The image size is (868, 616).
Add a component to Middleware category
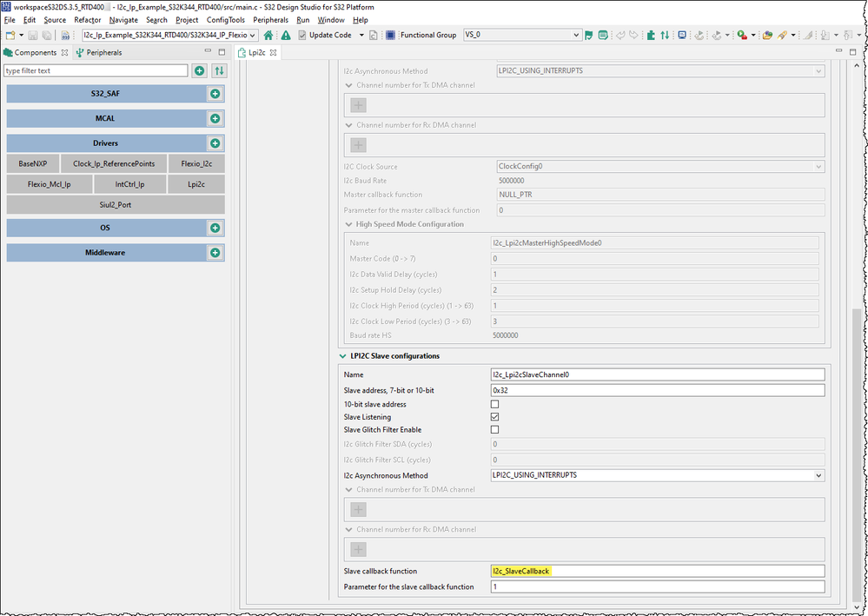pyautogui.click(x=215, y=253)
